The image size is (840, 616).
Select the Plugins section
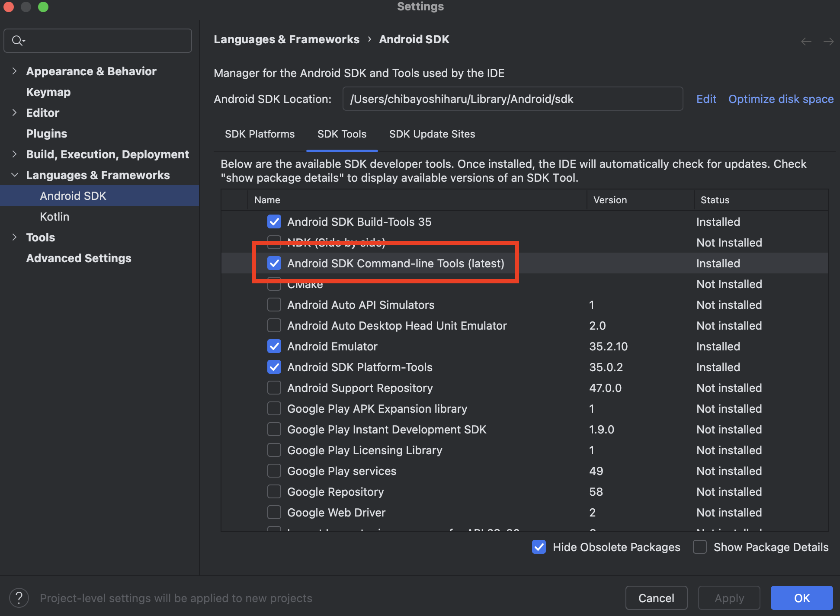tap(46, 133)
